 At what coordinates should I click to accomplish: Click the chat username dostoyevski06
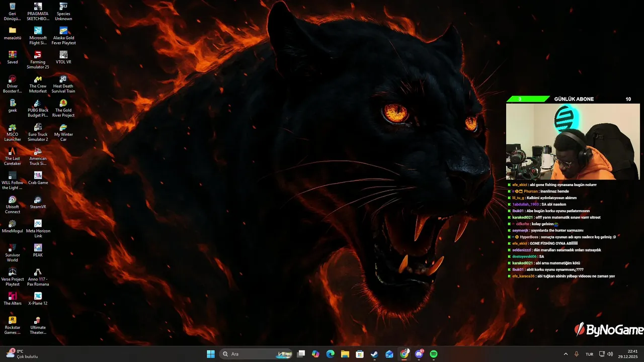click(524, 256)
